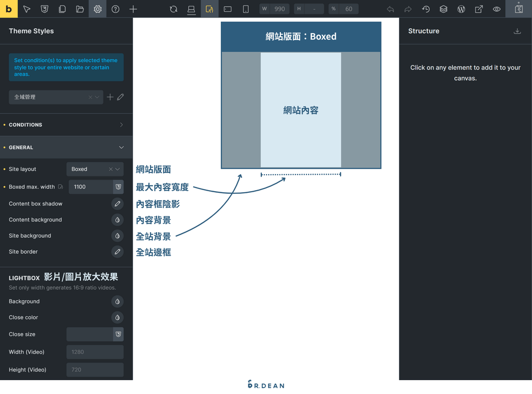This screenshot has height=394, width=532.
Task: Switch to mobile portrait breakpoint
Action: pos(246,9)
